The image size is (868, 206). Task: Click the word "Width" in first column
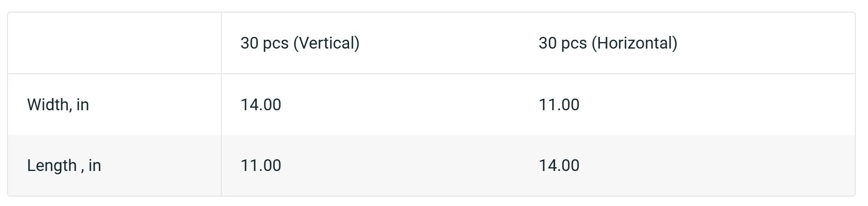click(x=49, y=105)
